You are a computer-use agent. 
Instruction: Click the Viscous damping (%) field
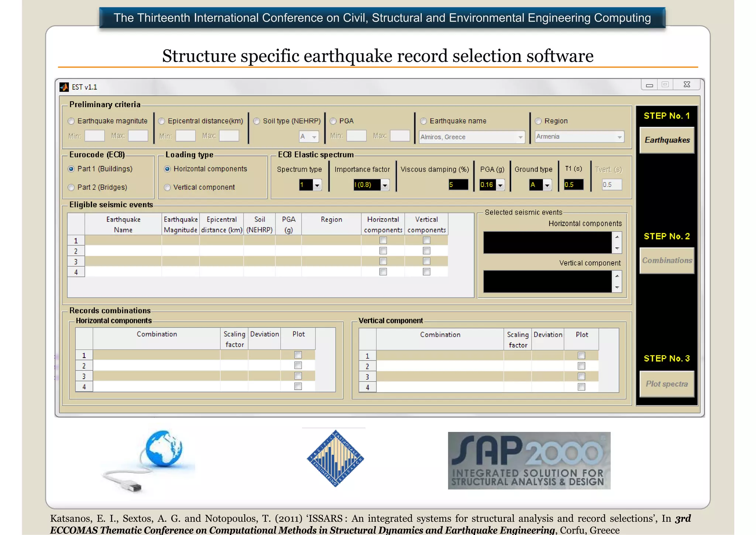(458, 184)
